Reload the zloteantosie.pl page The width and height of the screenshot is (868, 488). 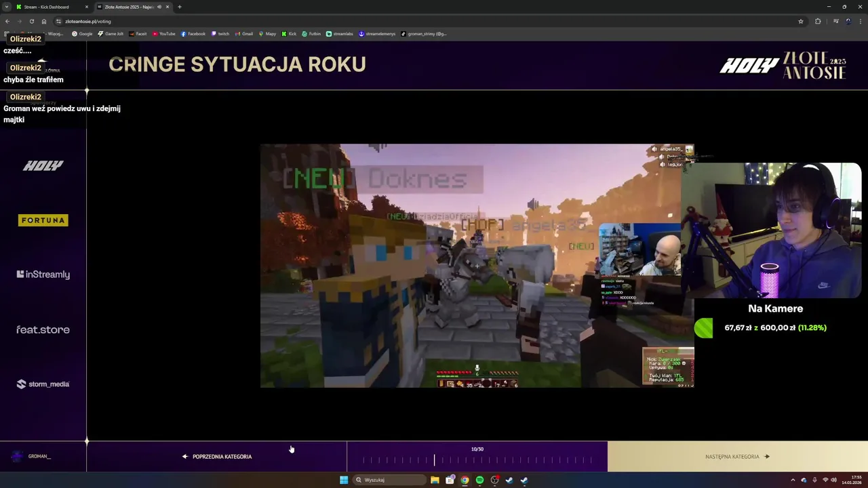pyautogui.click(x=31, y=21)
